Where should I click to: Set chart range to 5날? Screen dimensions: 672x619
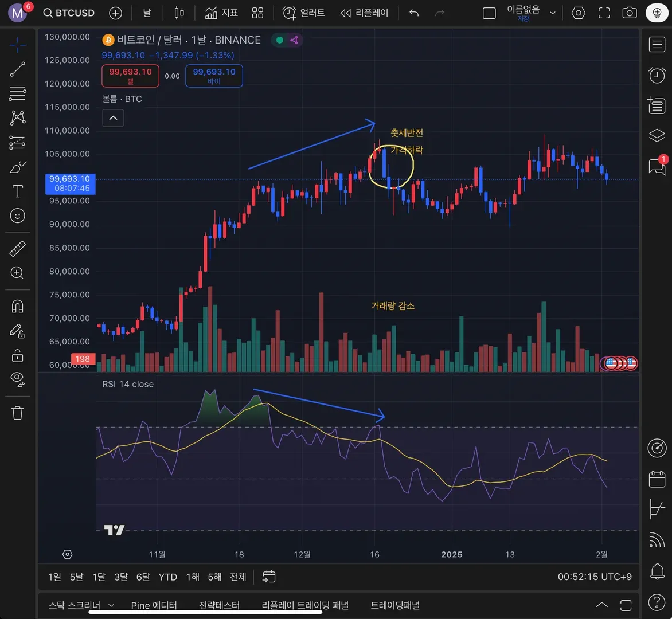[x=76, y=577]
